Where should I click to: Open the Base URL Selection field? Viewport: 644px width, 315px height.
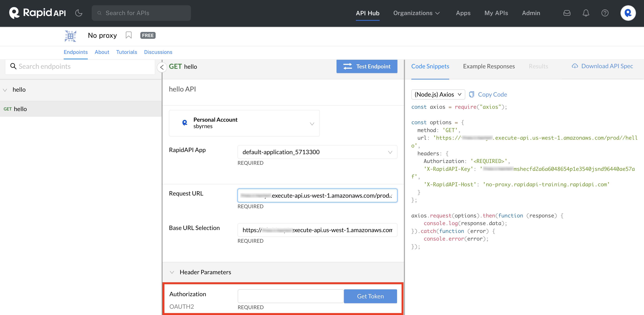(317, 230)
